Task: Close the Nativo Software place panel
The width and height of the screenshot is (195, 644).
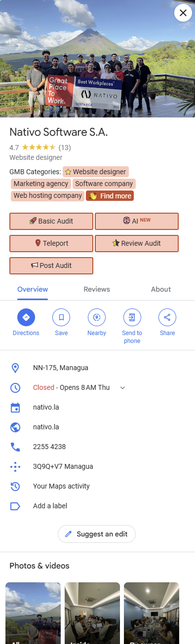Action: pyautogui.click(x=183, y=13)
